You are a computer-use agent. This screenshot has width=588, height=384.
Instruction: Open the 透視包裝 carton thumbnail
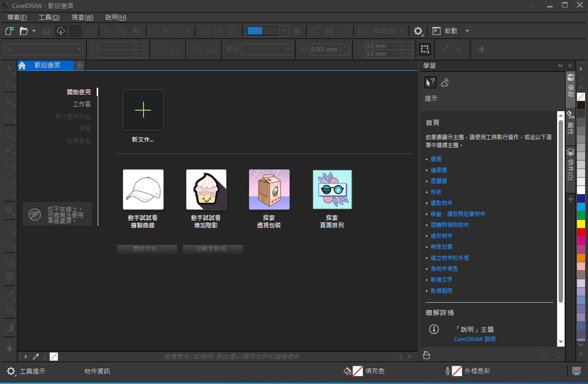tap(269, 190)
